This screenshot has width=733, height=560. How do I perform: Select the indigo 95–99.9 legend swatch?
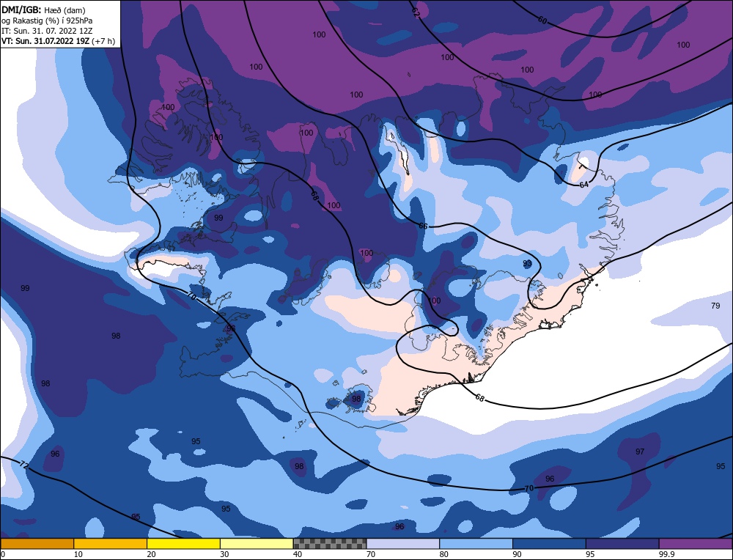622,544
